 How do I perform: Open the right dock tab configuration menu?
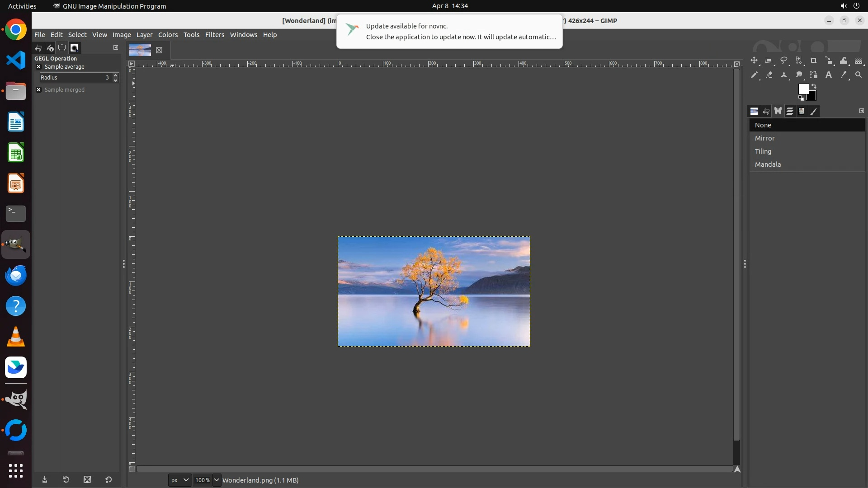coord(861,111)
